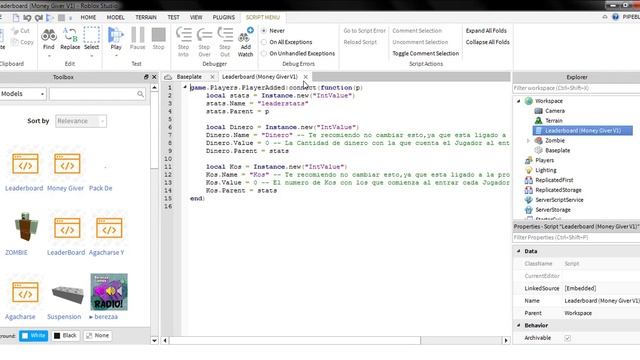
Task: Collapse code fold arrow at line 1
Action: pyautogui.click(x=185, y=87)
